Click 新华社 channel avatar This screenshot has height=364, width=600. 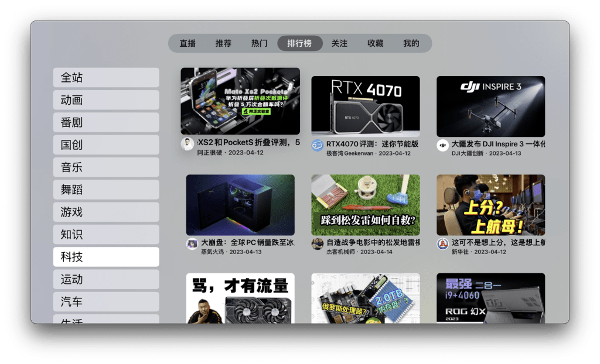coord(443,244)
